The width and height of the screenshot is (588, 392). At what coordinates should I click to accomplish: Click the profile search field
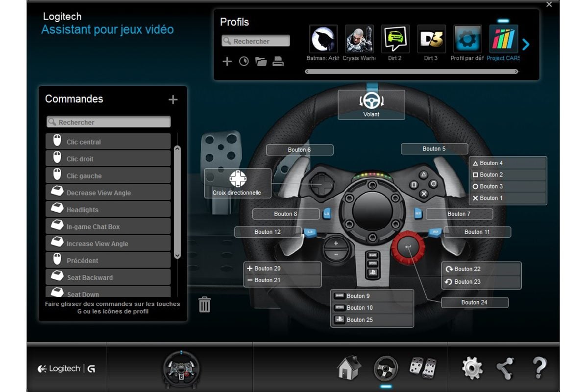coord(256,41)
